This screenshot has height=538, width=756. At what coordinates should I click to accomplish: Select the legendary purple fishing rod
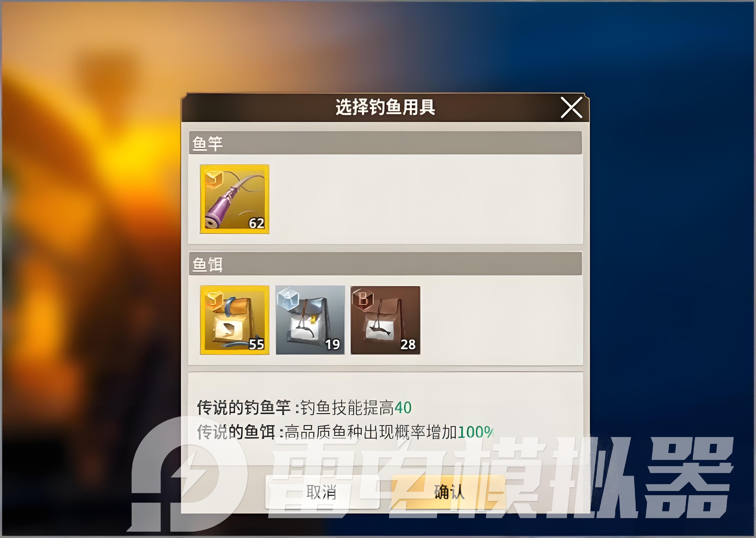coord(235,199)
